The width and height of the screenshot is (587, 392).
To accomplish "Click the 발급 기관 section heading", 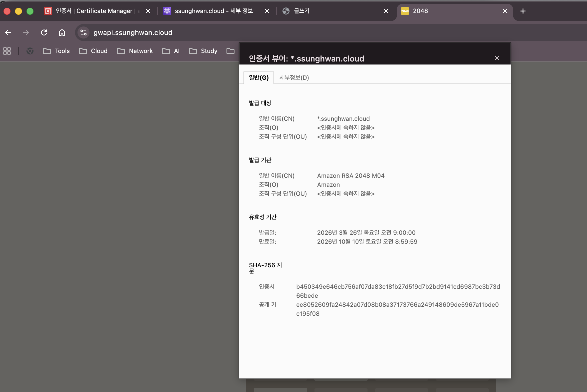I will [x=260, y=160].
